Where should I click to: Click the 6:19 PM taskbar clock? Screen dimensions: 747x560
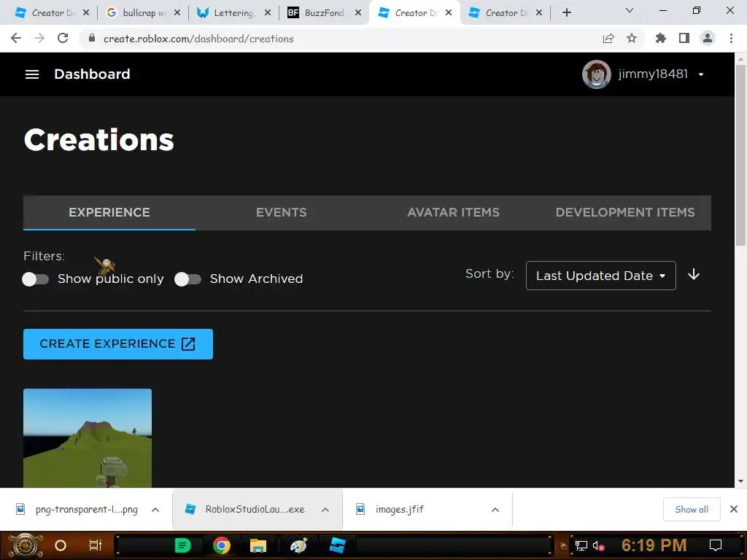pyautogui.click(x=654, y=545)
